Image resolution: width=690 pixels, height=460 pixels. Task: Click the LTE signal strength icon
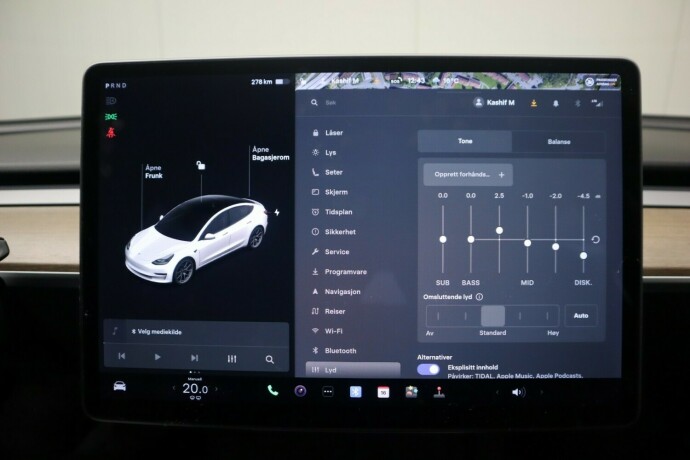pos(597,103)
